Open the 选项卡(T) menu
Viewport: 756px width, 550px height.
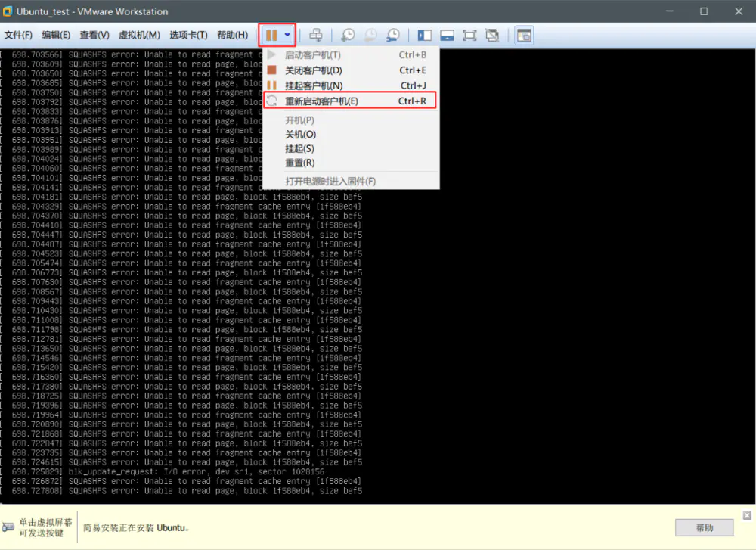pyautogui.click(x=188, y=36)
